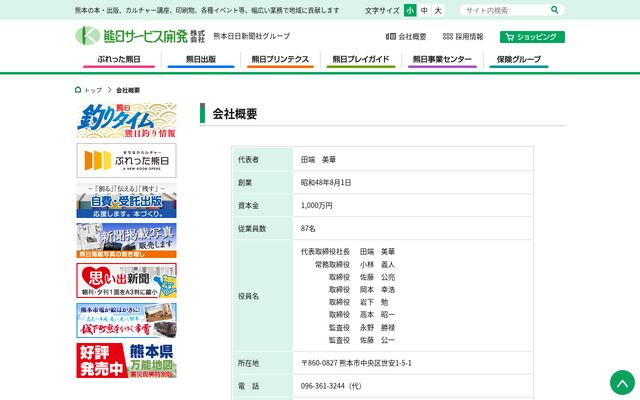Click the 採用情報 people icon

click(x=448, y=37)
